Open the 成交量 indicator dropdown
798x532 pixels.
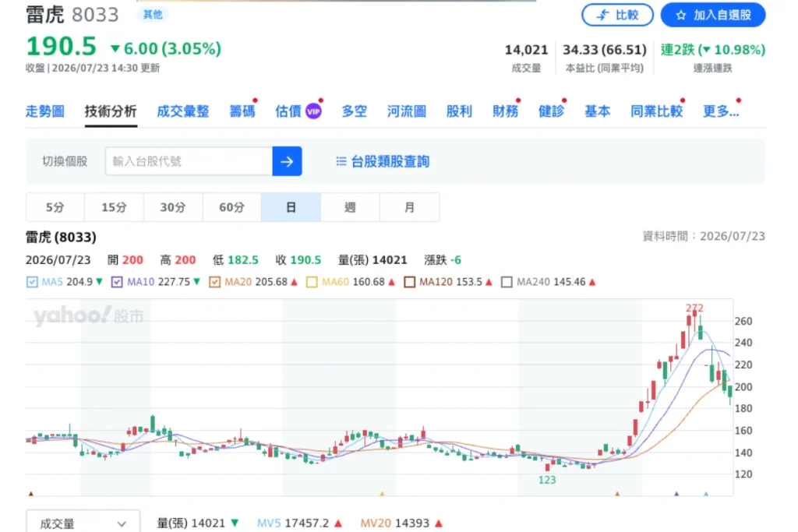tap(83, 523)
